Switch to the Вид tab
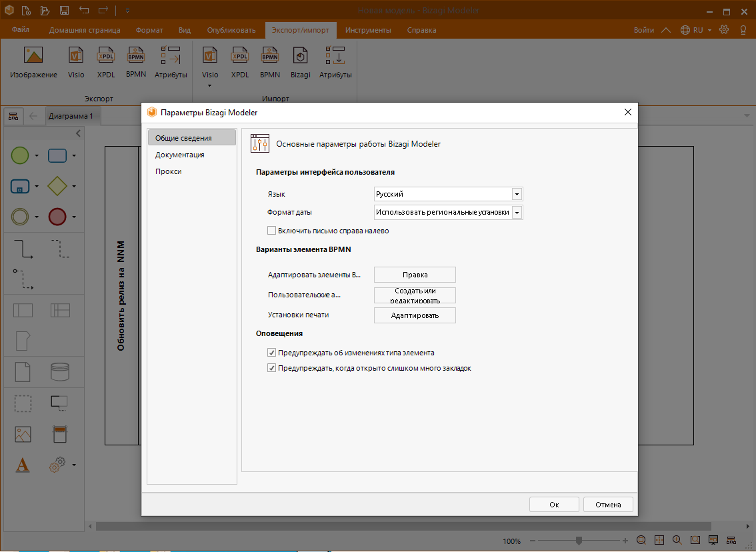This screenshot has width=756, height=552. click(x=185, y=30)
